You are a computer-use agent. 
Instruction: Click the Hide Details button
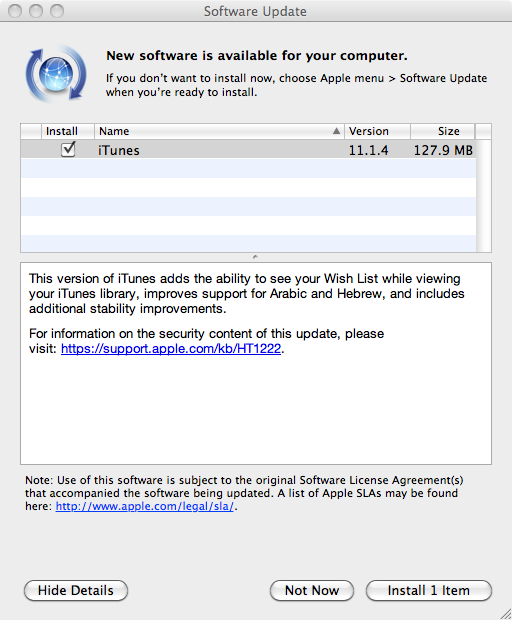tap(76, 590)
